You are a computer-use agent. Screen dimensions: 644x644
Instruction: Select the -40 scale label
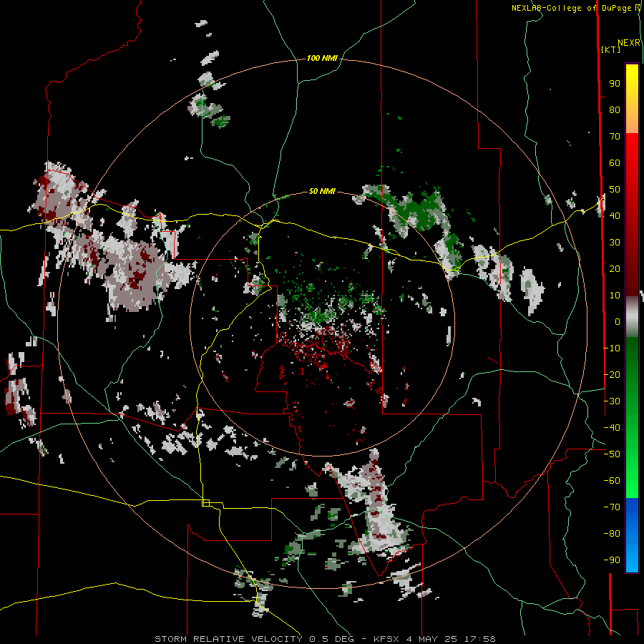click(612, 428)
